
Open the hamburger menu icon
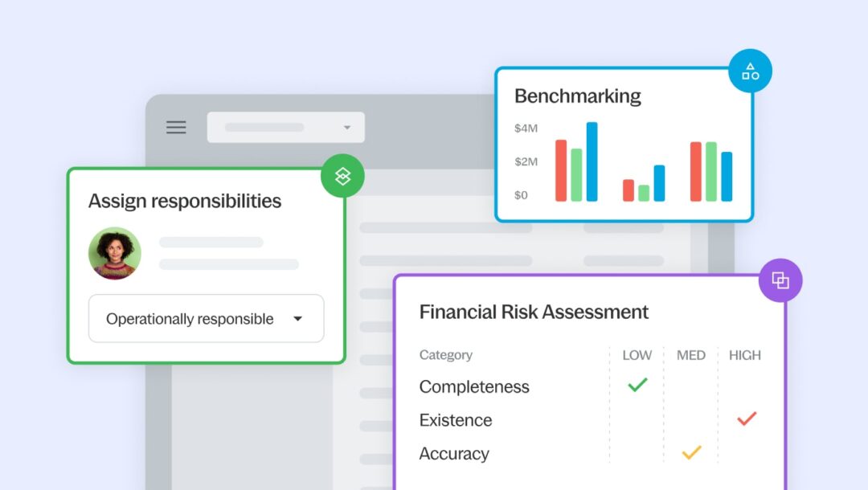coord(176,127)
